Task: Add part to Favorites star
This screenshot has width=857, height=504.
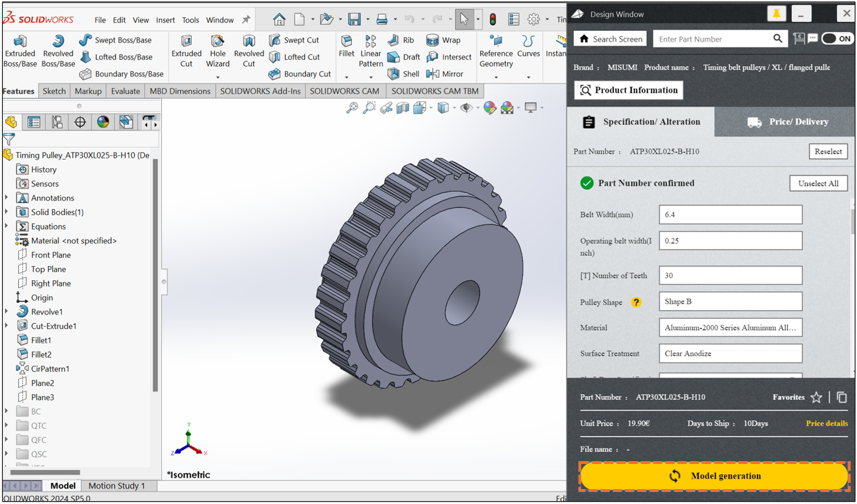Action: [816, 398]
